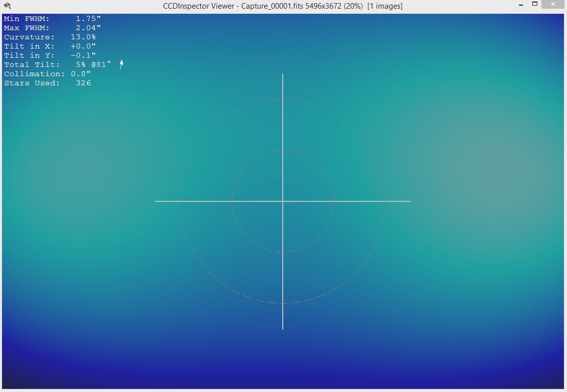Click the bottom end of vertical crosshair line
Viewport: 567px width, 392px height.
click(283, 328)
